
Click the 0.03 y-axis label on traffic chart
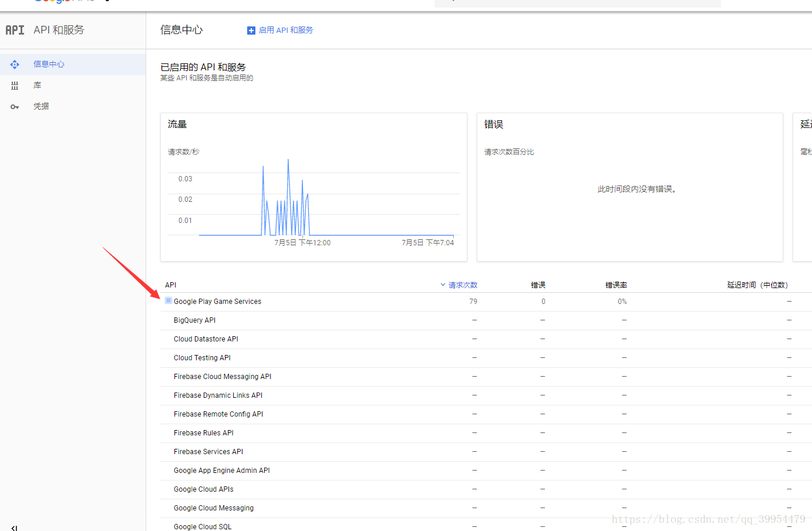186,179
